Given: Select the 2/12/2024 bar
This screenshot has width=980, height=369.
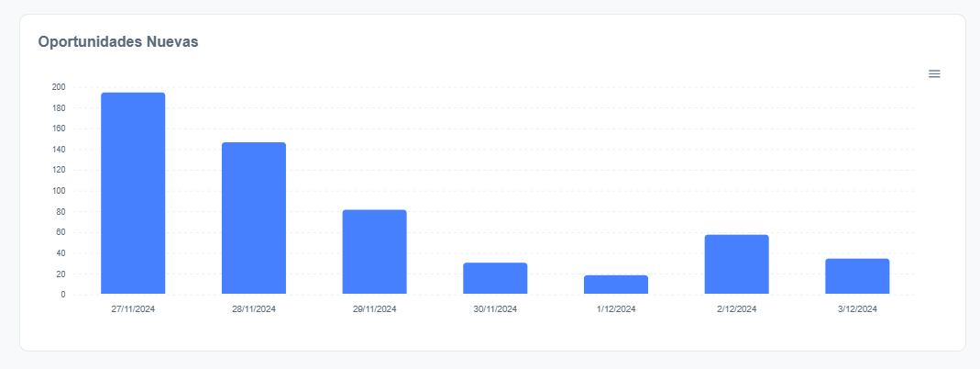Looking at the screenshot, I should coord(736,264).
